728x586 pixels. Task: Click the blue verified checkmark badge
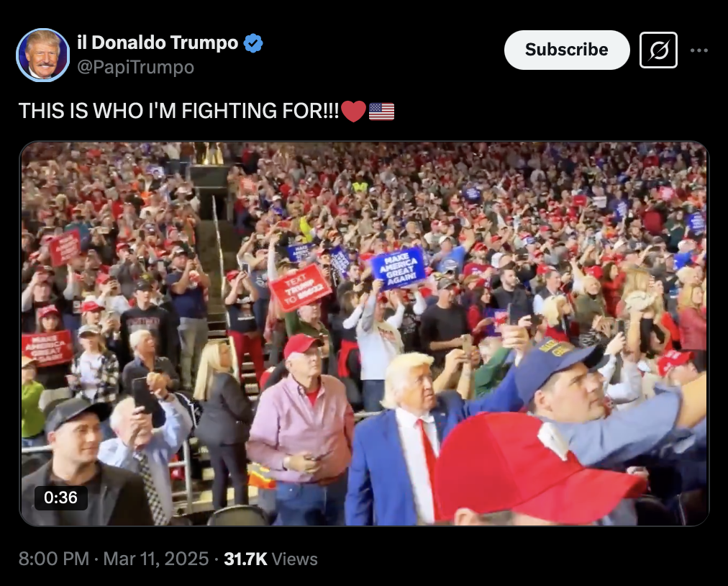coord(253,43)
